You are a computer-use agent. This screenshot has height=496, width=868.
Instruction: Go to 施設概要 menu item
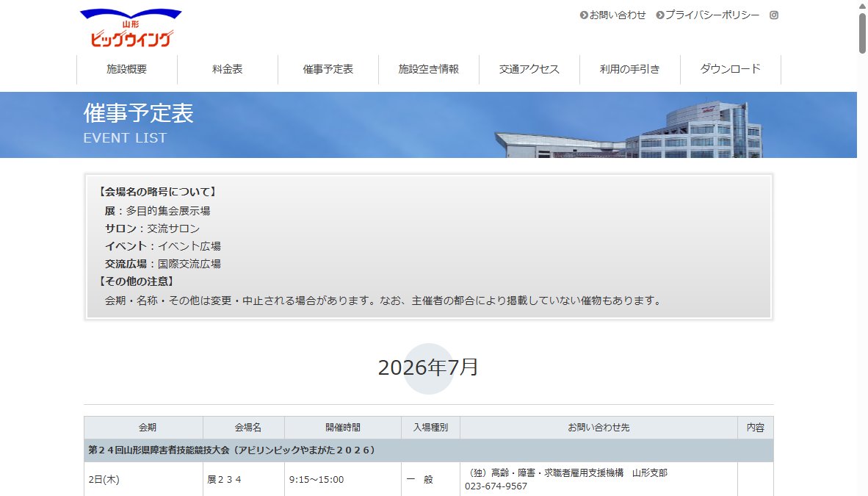click(x=127, y=69)
